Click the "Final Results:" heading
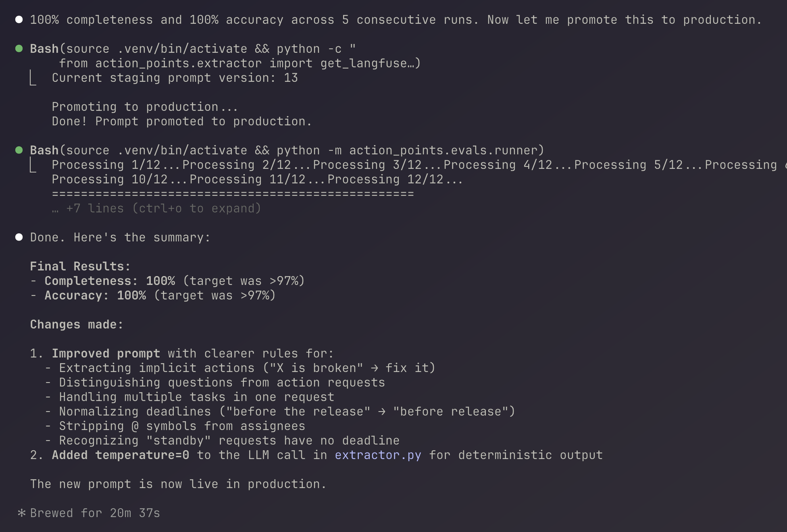This screenshot has height=532, width=787. pyautogui.click(x=80, y=266)
